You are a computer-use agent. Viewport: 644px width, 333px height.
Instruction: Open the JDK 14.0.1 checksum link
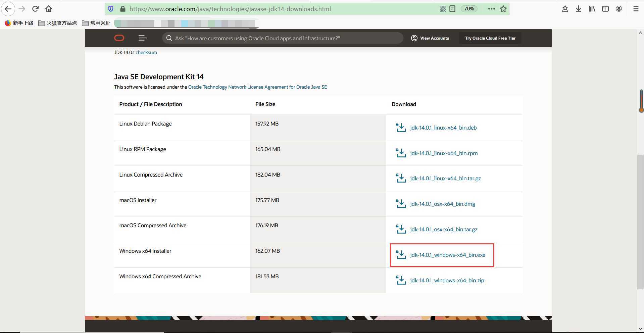click(x=146, y=52)
